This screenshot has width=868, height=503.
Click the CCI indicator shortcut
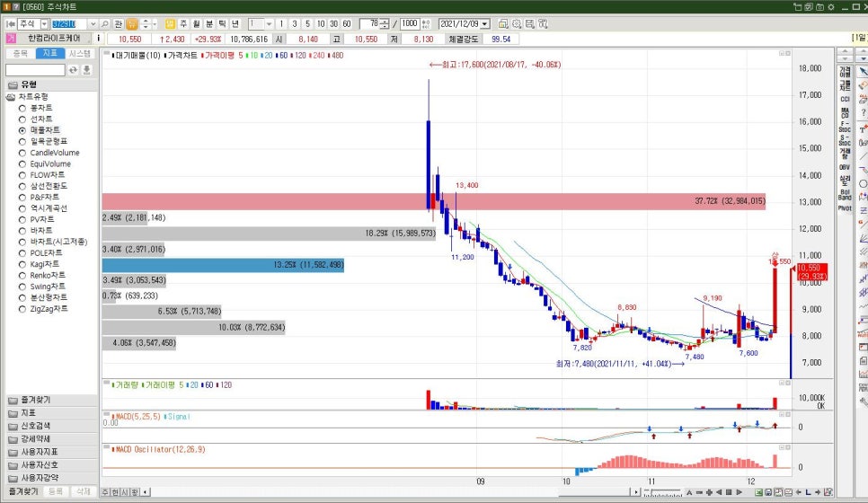pyautogui.click(x=845, y=99)
